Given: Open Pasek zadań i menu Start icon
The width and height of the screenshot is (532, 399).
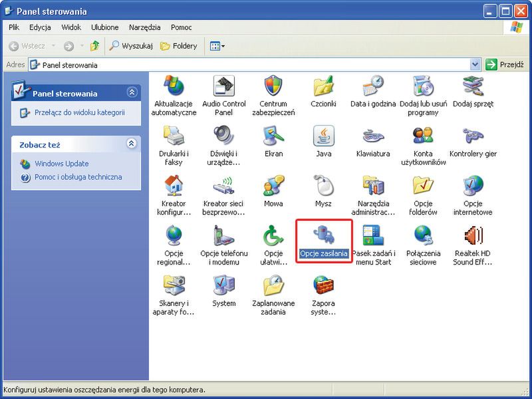Looking at the screenshot, I should (x=373, y=235).
